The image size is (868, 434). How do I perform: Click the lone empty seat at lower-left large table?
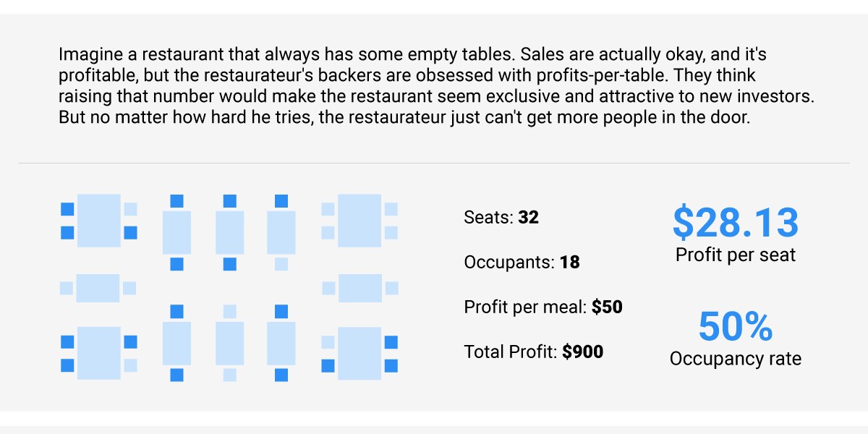(x=131, y=365)
